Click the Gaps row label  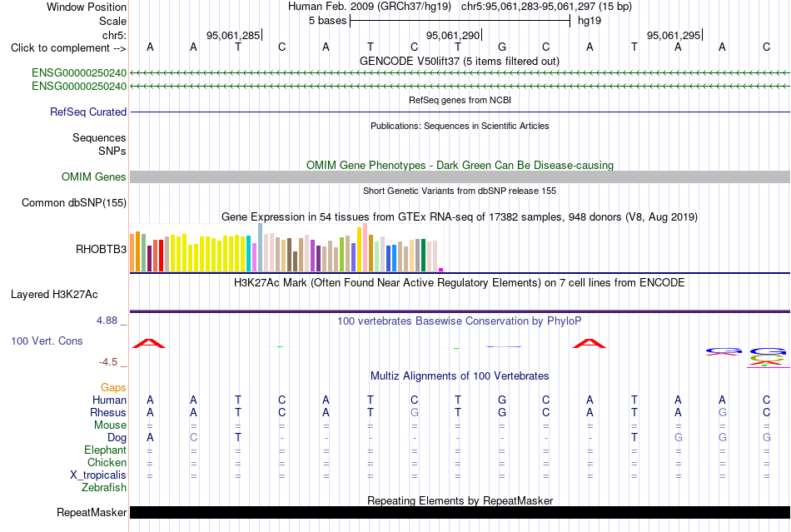(113, 387)
